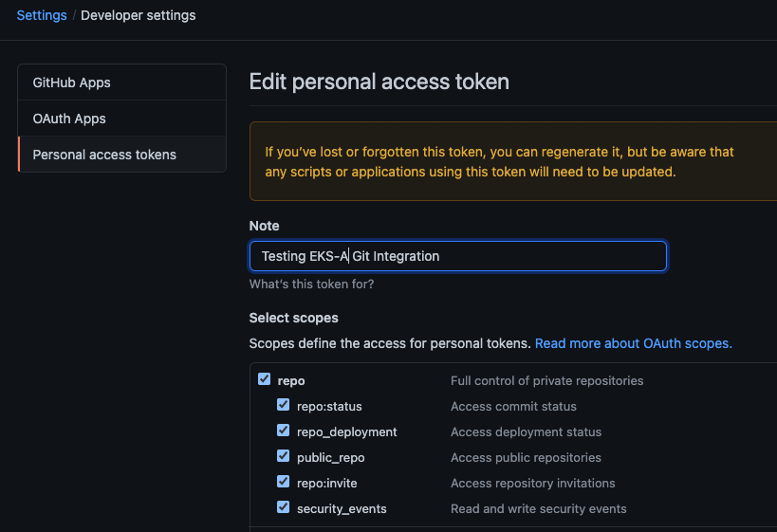Toggle the repo:invite checkbox

pos(284,482)
